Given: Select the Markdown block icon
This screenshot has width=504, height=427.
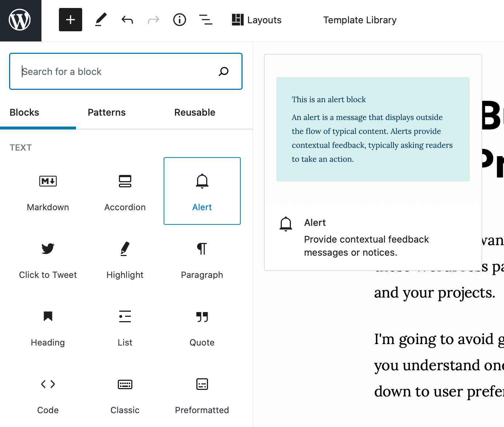Looking at the screenshot, I should (48, 191).
